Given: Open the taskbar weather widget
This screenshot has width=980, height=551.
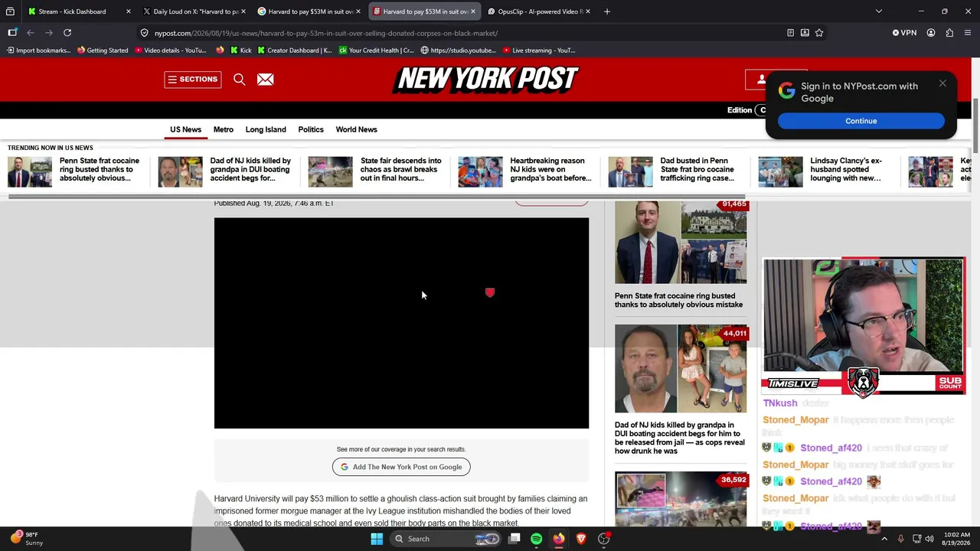Looking at the screenshot, I should pos(26,539).
